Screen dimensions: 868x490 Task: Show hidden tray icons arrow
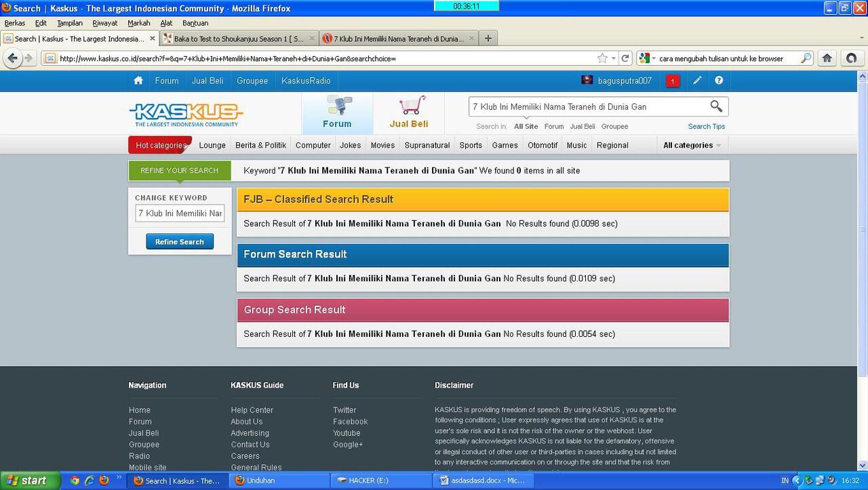[x=797, y=481]
